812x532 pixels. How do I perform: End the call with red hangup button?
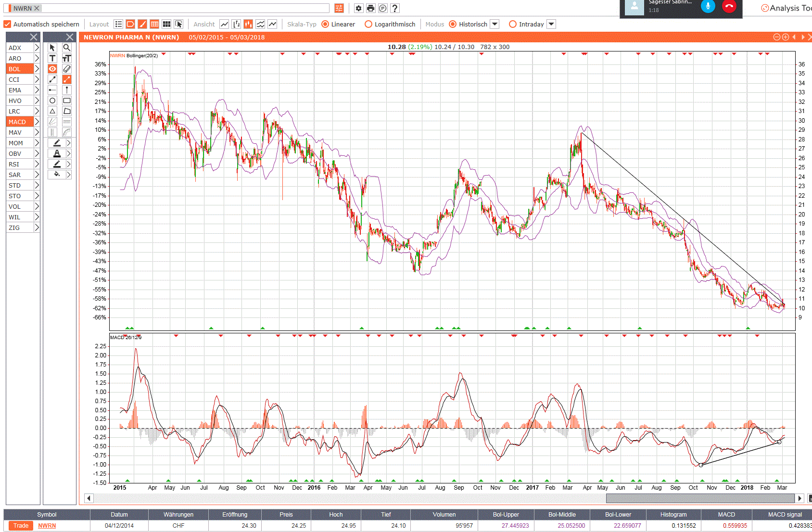click(x=729, y=6)
